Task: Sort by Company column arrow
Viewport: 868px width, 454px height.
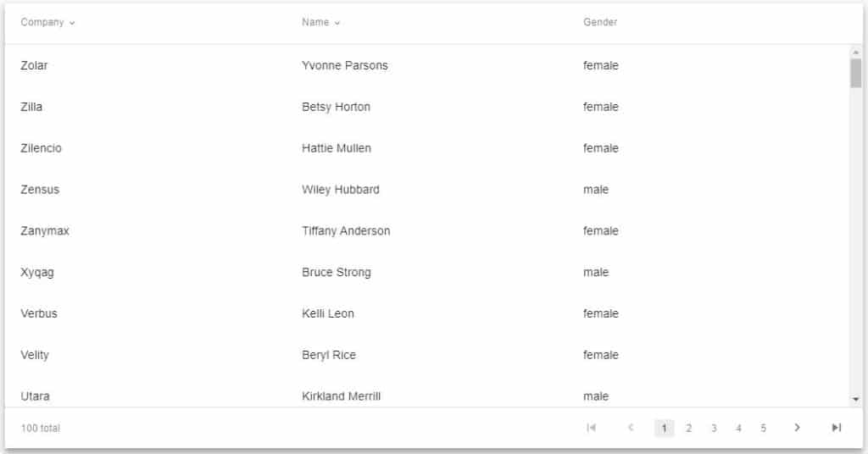Action: click(x=72, y=23)
